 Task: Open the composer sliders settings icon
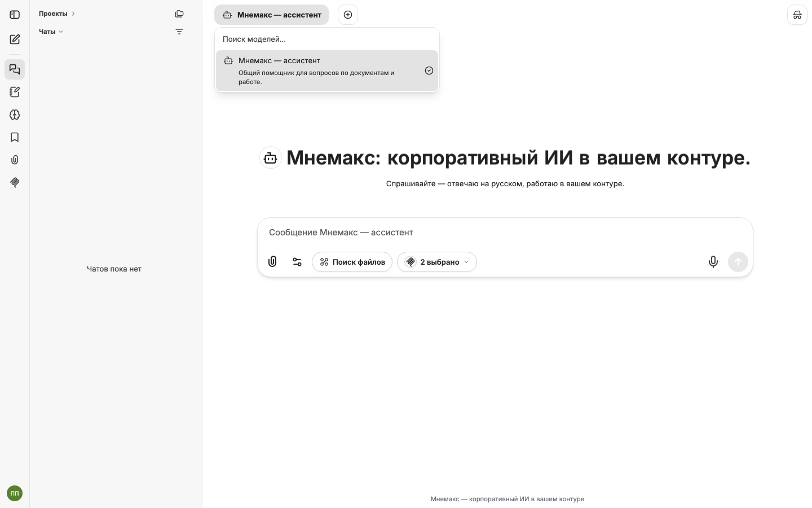(297, 262)
